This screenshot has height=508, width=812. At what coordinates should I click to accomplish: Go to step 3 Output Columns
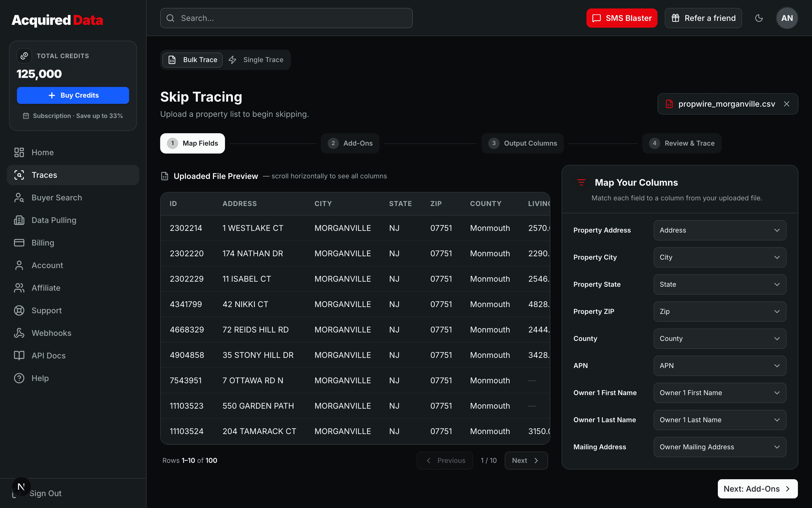click(522, 143)
